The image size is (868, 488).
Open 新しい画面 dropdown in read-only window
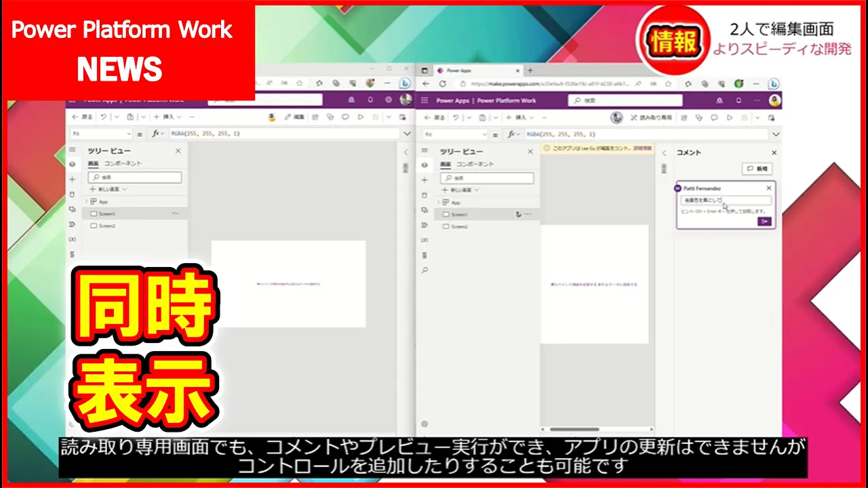tap(459, 190)
